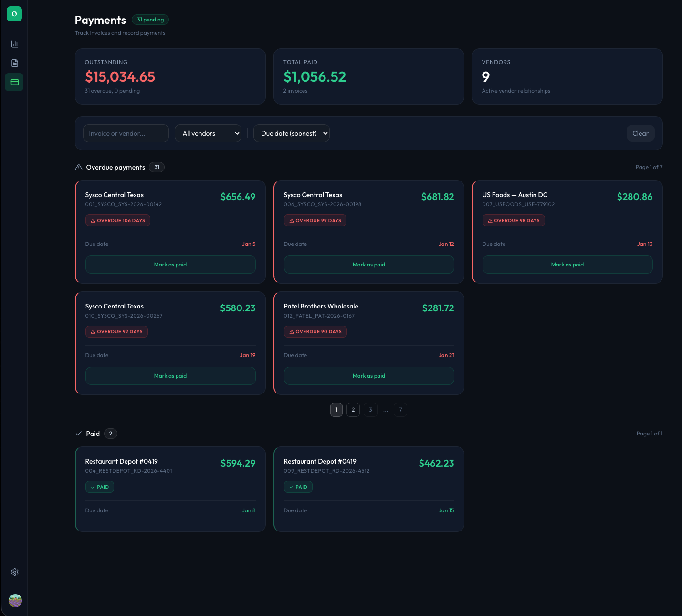
Task: Click the green O app logo
Action: [14, 14]
